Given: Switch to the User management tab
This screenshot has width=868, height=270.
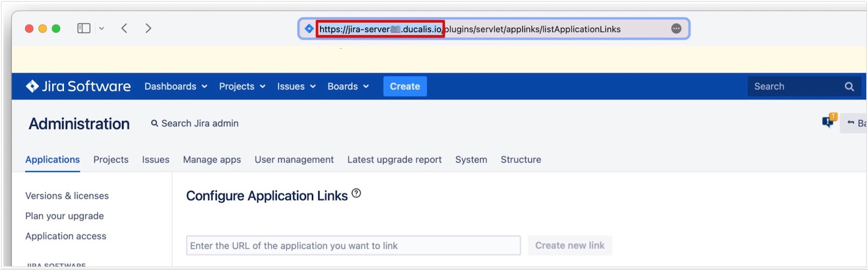Looking at the screenshot, I should pos(294,160).
